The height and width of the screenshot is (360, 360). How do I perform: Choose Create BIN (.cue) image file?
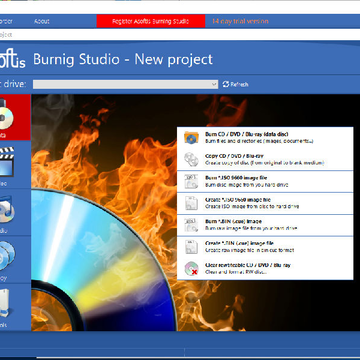tap(265, 247)
